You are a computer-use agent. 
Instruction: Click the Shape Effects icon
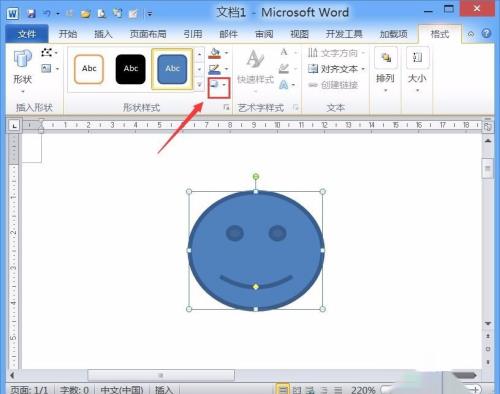pyautogui.click(x=215, y=85)
